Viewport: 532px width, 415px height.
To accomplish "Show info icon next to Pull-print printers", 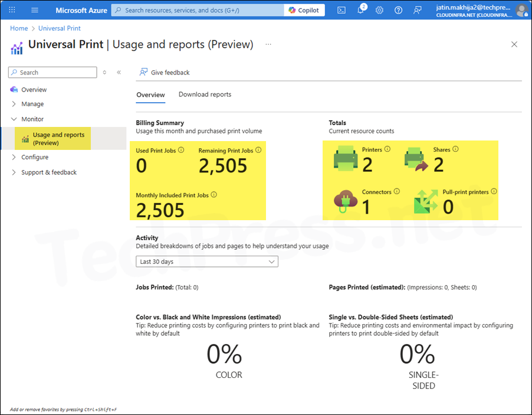I will [494, 191].
